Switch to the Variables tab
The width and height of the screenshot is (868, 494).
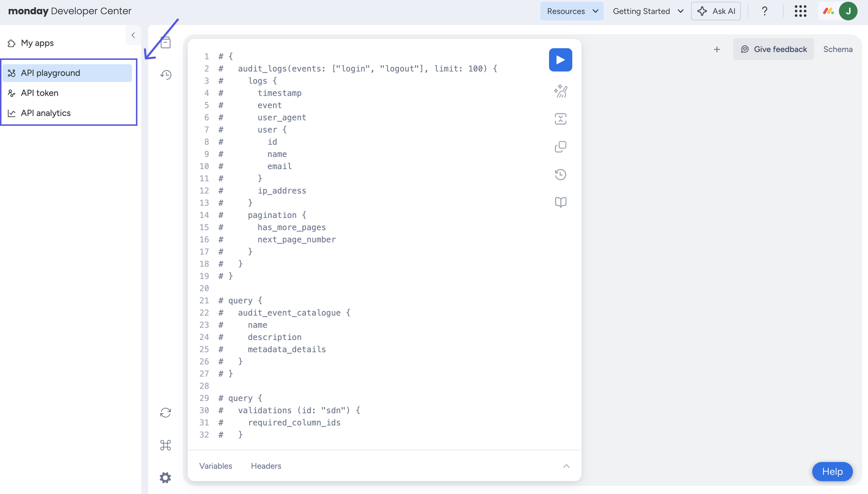pyautogui.click(x=216, y=466)
